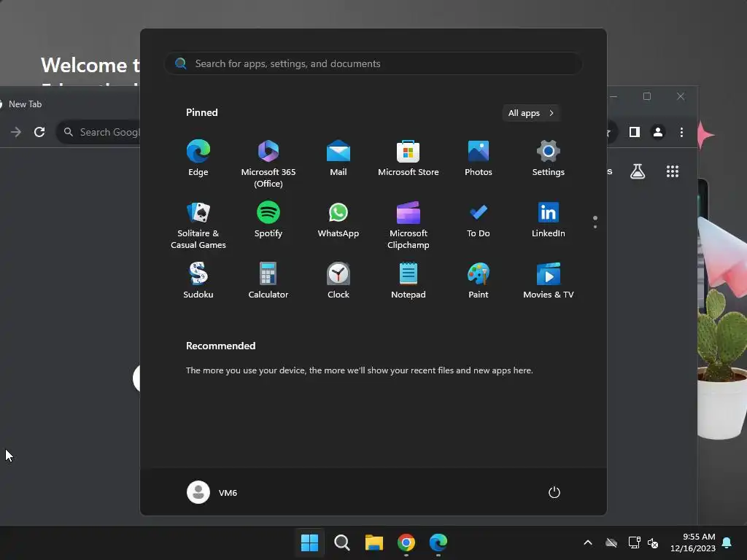Expand the All apps list
The image size is (747, 560).
click(x=531, y=113)
